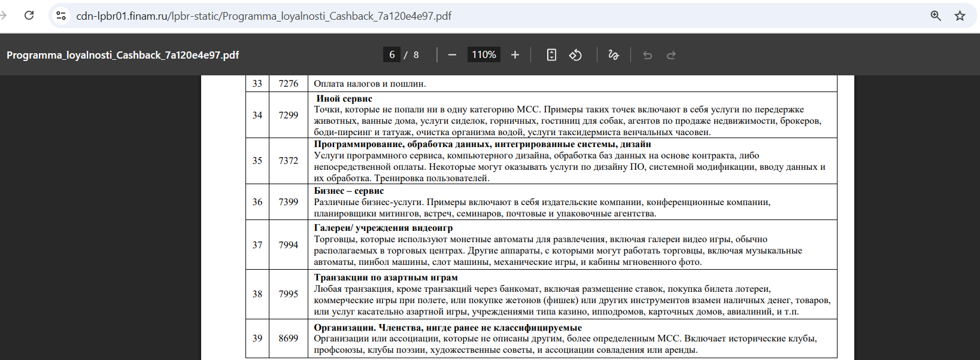Viewport: 980px width, 360px height.
Task: Click MCC code 7994 cell
Action: tap(288, 245)
